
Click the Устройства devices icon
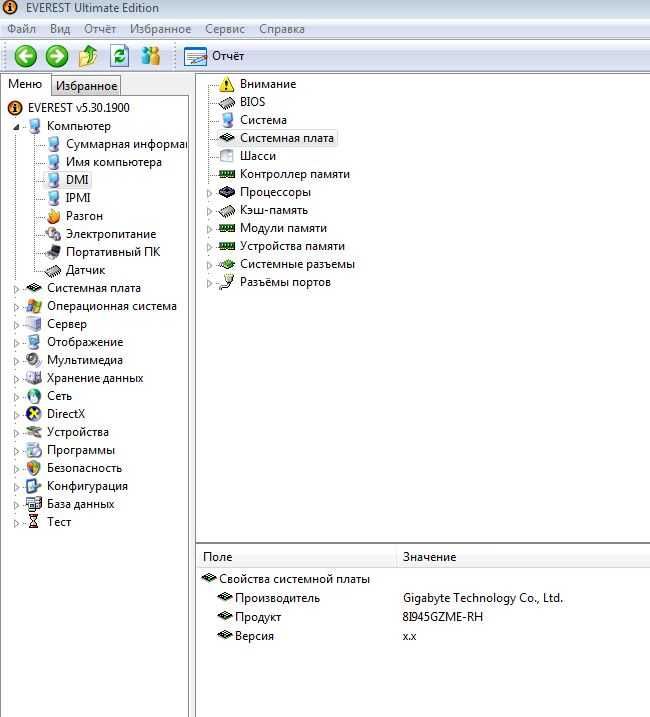pos(33,432)
